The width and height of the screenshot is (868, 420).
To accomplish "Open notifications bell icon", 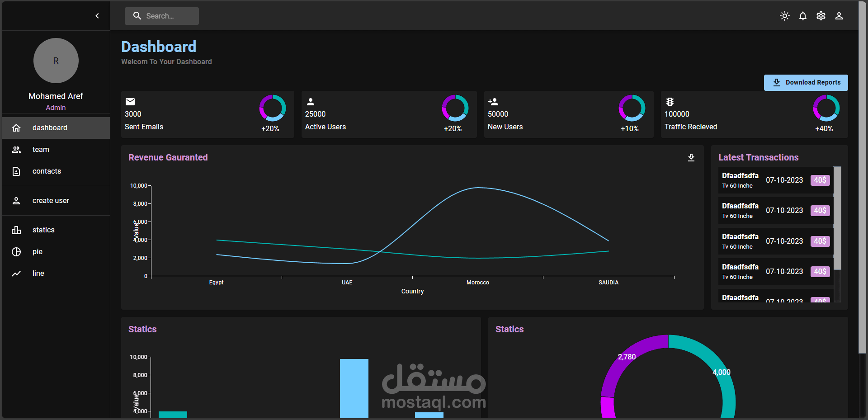I will pyautogui.click(x=803, y=16).
